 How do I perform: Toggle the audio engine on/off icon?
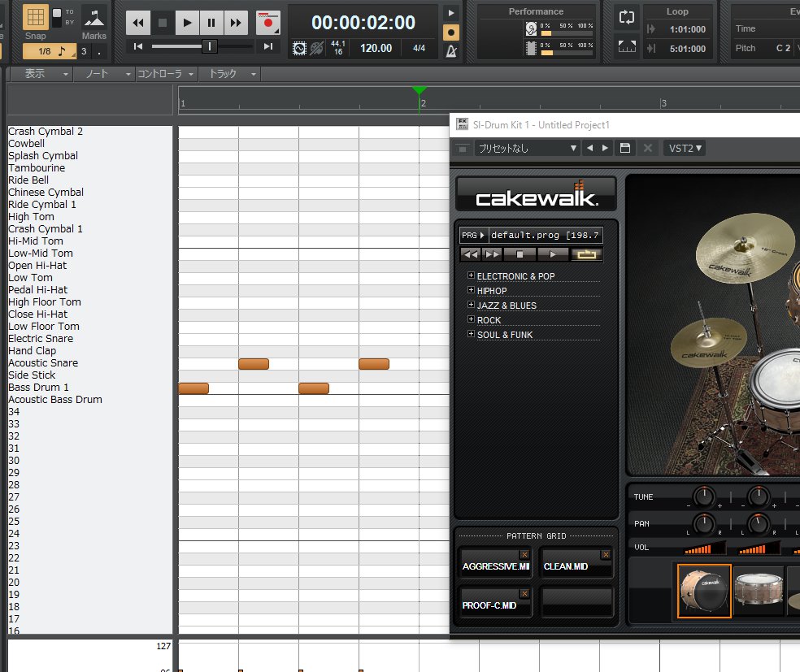tap(299, 49)
